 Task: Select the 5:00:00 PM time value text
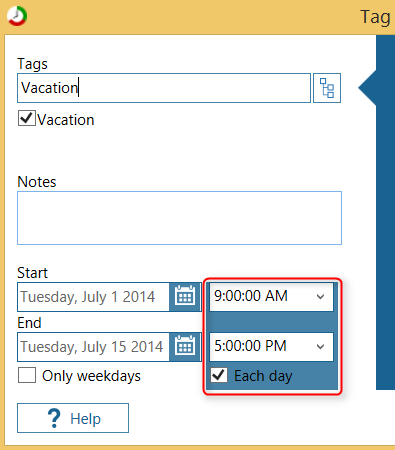click(x=250, y=346)
